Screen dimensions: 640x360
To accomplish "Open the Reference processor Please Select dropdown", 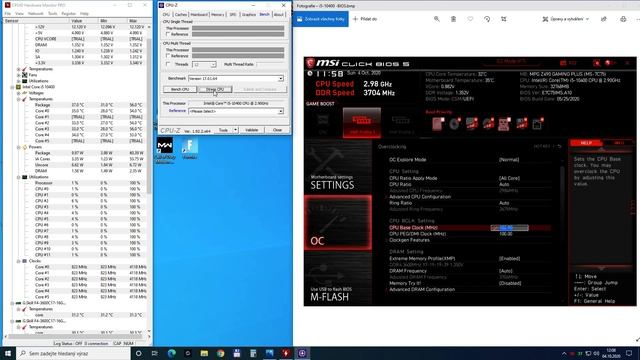I will [x=236, y=111].
